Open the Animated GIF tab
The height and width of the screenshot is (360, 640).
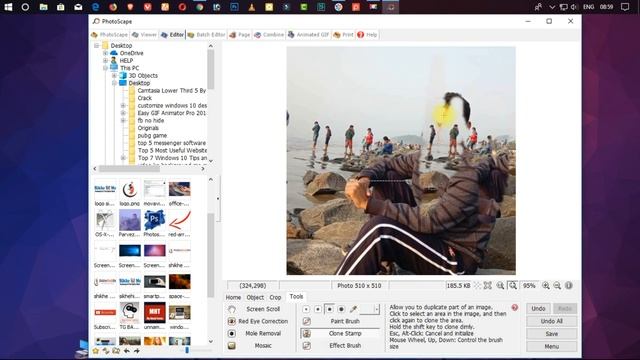tap(308, 35)
